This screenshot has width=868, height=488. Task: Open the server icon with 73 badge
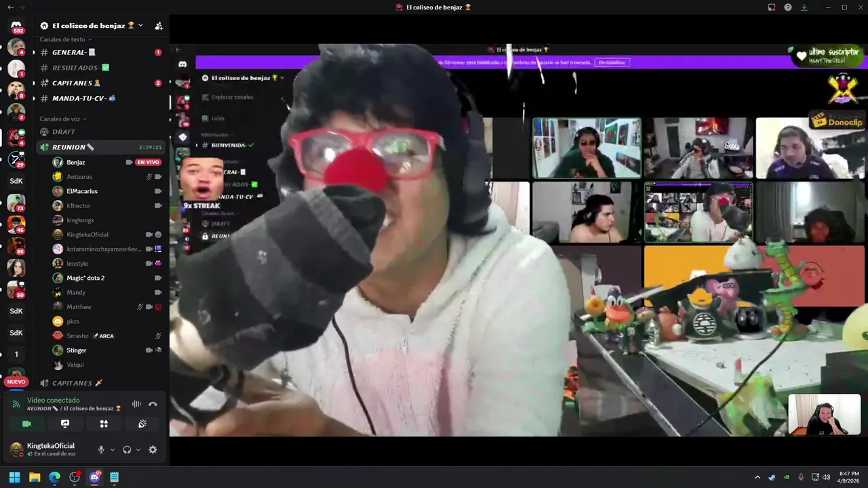(x=16, y=203)
